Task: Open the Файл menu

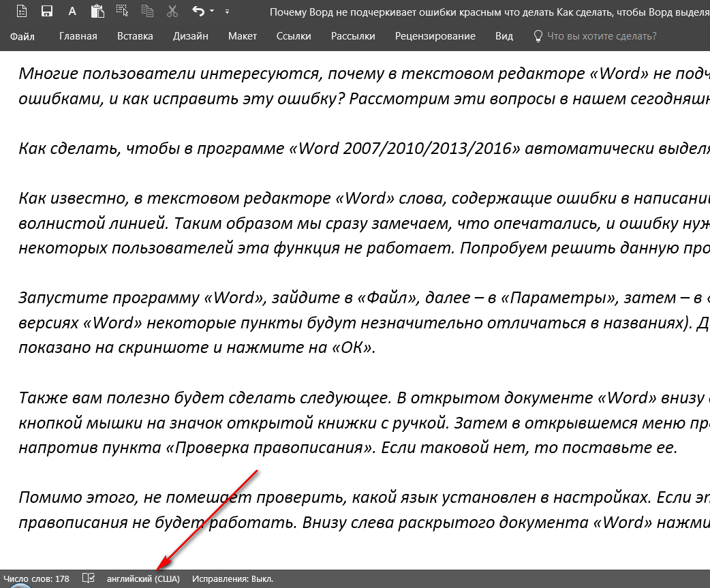Action: (22, 36)
